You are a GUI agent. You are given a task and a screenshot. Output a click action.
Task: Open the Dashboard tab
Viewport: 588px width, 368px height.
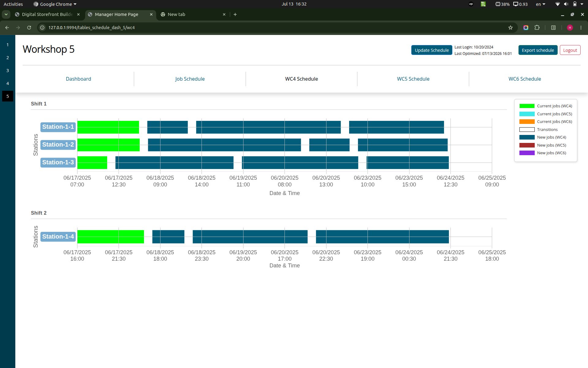click(x=78, y=79)
